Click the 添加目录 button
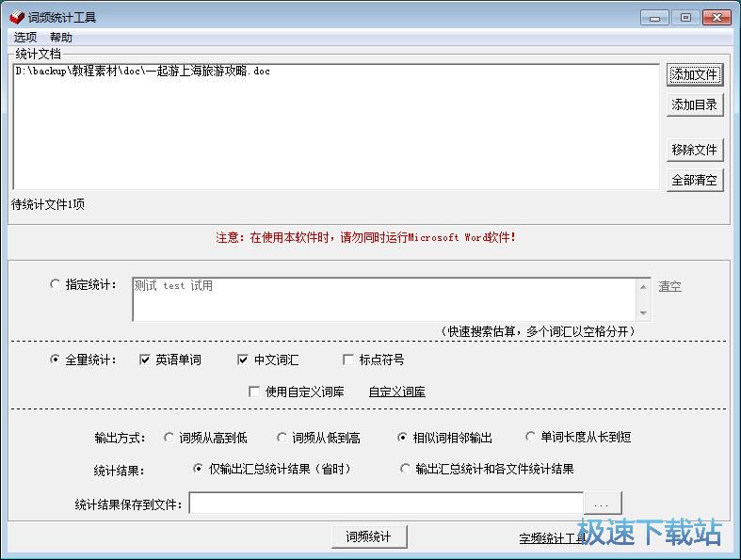The height and width of the screenshot is (560, 741). pos(695,104)
